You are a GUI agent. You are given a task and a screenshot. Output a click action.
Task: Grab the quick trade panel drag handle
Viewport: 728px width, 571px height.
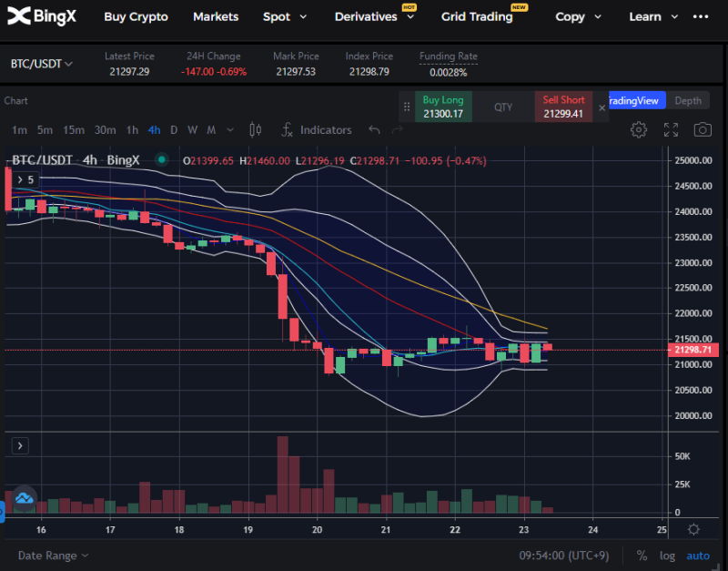407,107
